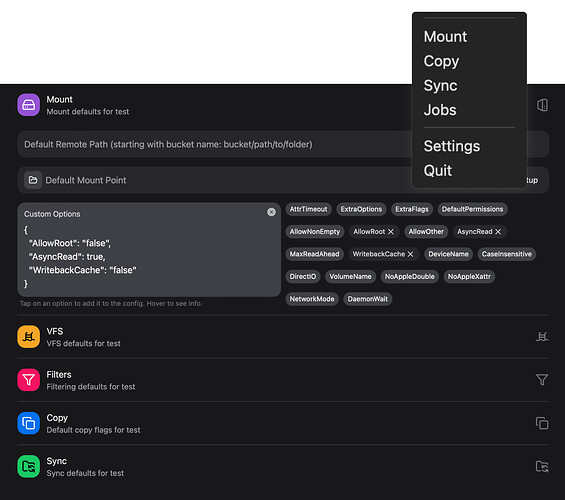This screenshot has height=500, width=565.
Task: Click the "Default copy flags for test" subtitle
Action: point(93,430)
